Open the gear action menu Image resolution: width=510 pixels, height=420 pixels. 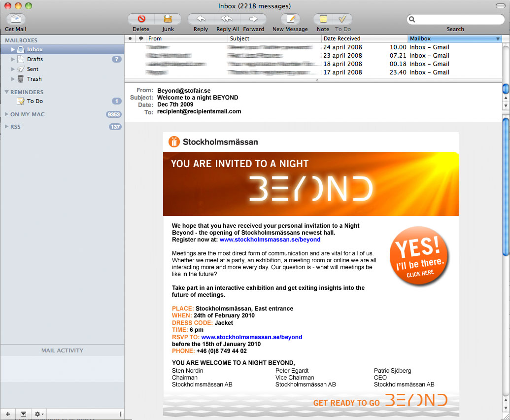[x=39, y=414]
